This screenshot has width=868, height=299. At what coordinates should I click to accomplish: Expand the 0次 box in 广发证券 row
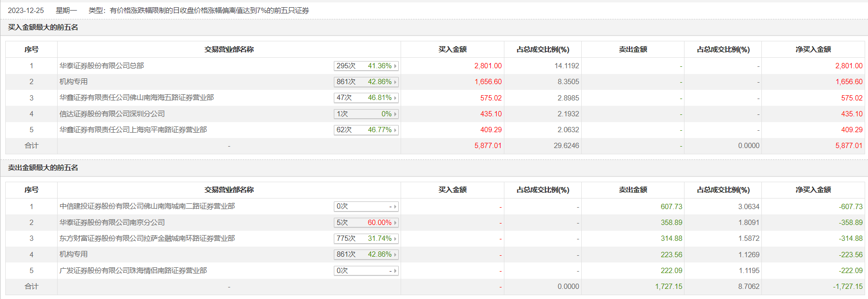(x=366, y=271)
